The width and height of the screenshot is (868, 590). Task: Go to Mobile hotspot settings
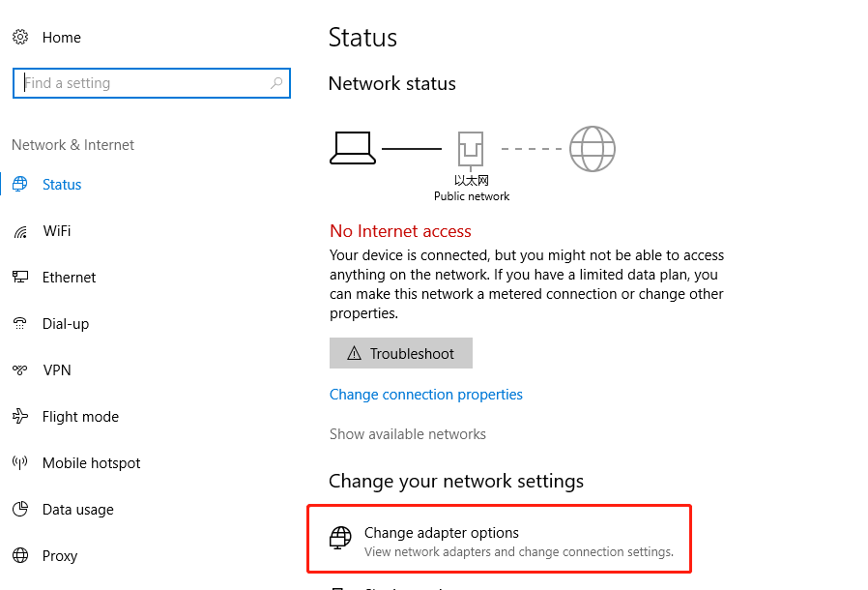tap(91, 462)
